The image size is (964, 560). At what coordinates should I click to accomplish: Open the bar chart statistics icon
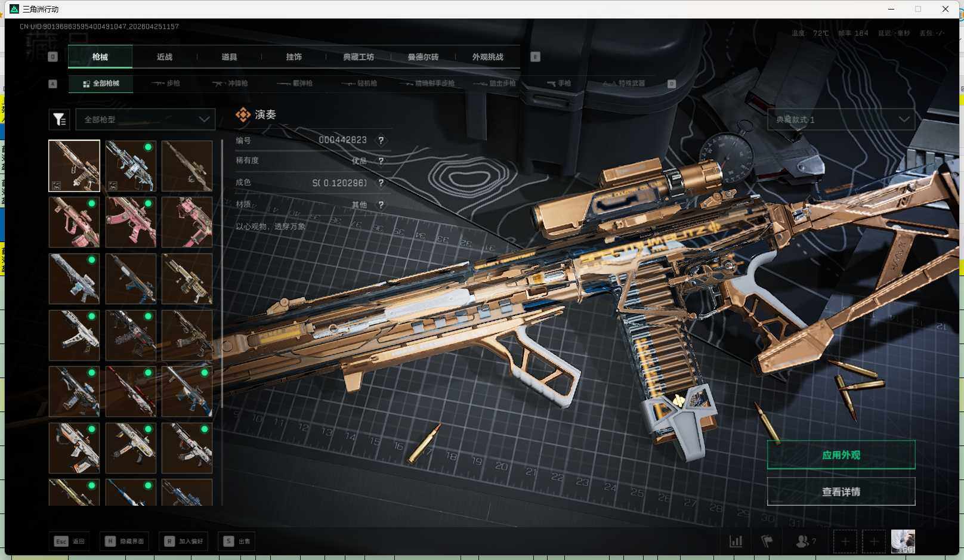point(736,542)
